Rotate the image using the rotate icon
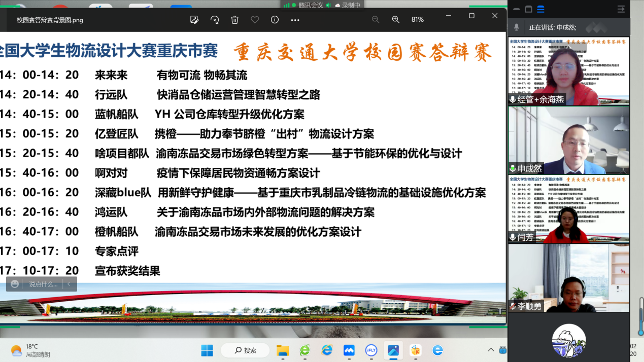The width and height of the screenshot is (644, 362). 215,20
